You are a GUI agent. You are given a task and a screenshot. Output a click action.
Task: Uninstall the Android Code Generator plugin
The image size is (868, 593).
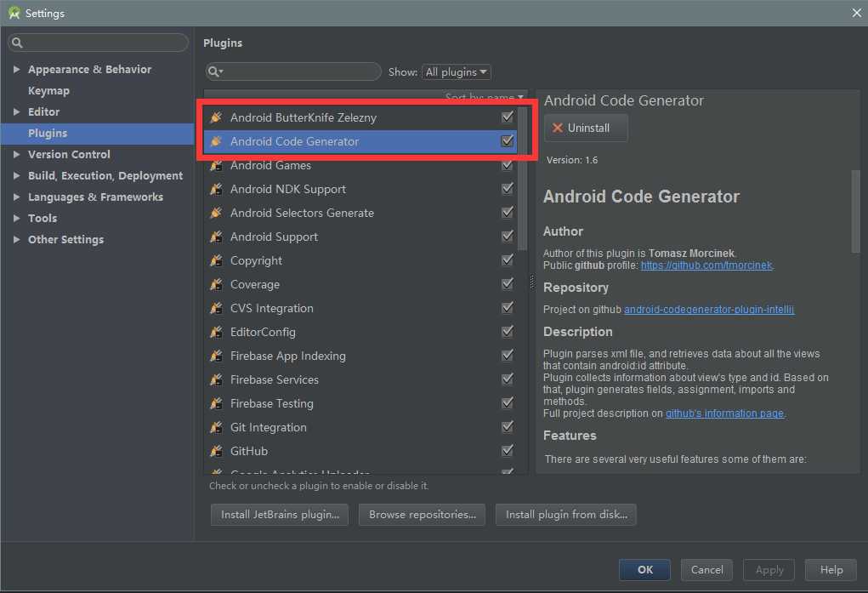(587, 128)
